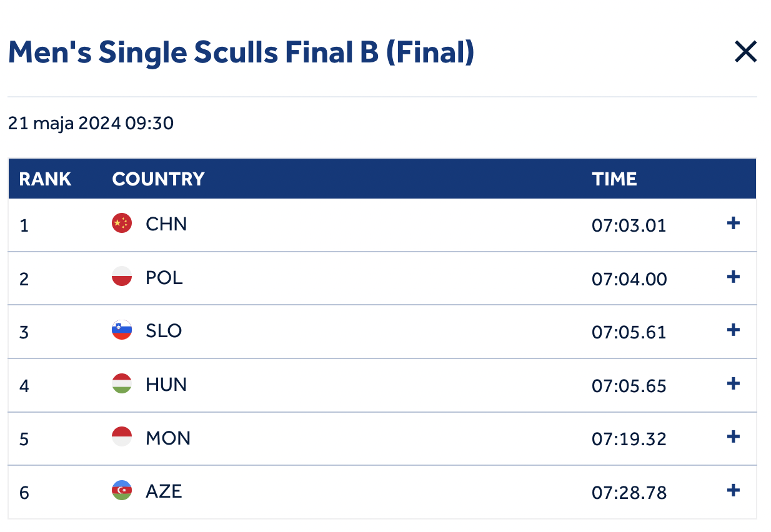Click the HUN country code text

[x=166, y=384]
